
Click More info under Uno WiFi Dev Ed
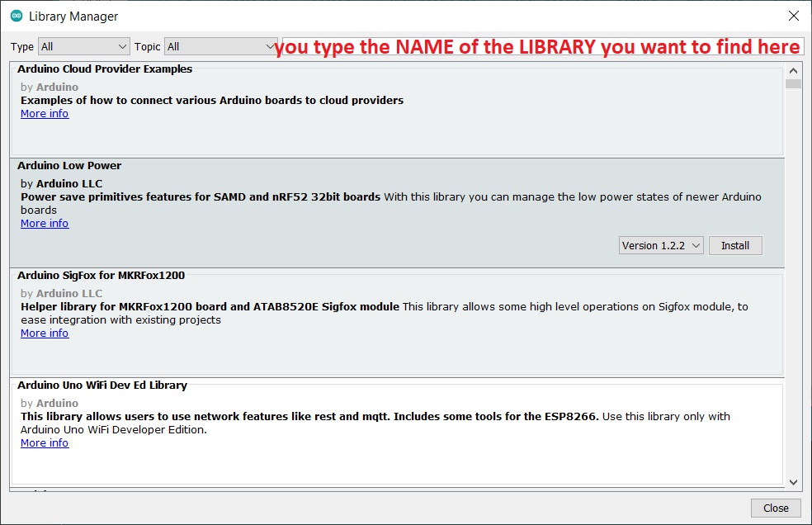coord(45,443)
